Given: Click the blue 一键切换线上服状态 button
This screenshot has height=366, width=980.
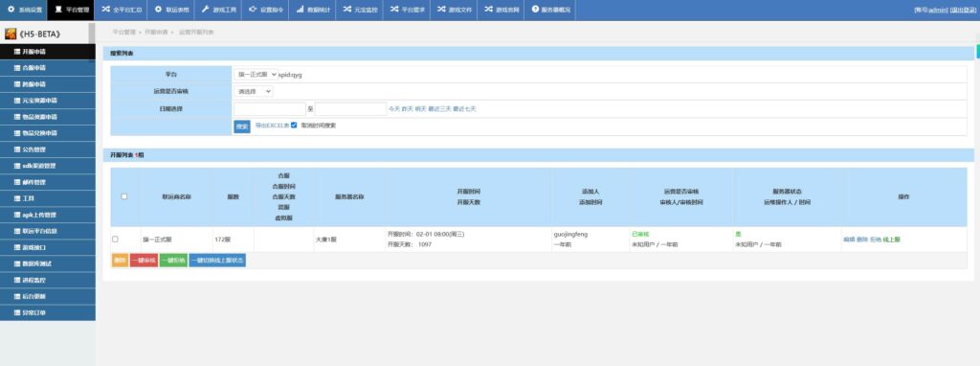Looking at the screenshot, I should tap(217, 261).
